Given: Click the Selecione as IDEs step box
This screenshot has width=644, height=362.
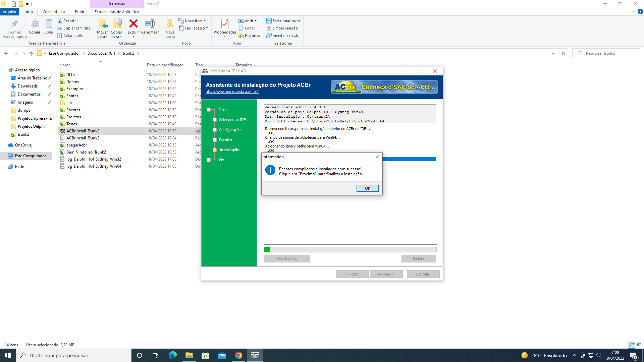Looking at the screenshot, I should 215,120.
